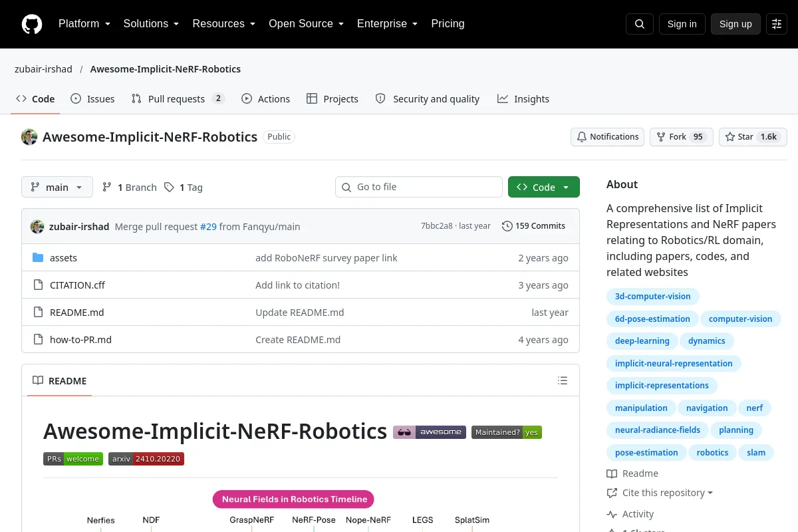This screenshot has height=532, width=798.
Task: Open the green Code dropdown button
Action: click(x=544, y=188)
